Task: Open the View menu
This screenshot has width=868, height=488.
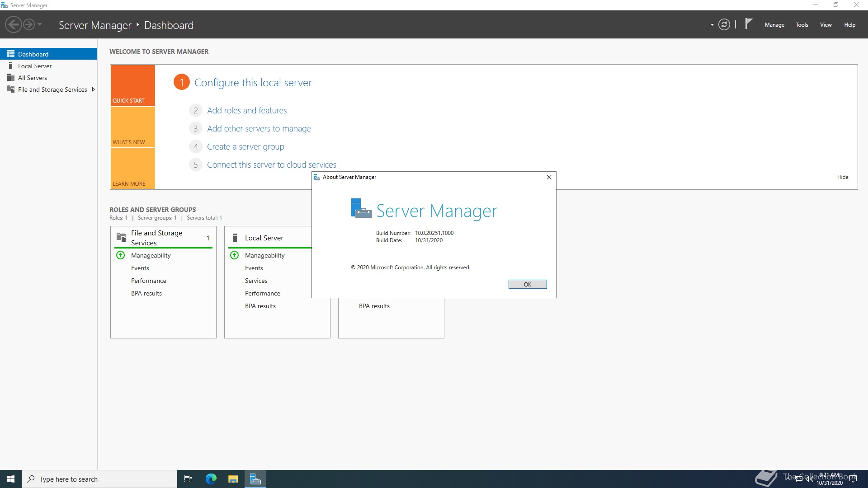Action: [x=826, y=25]
